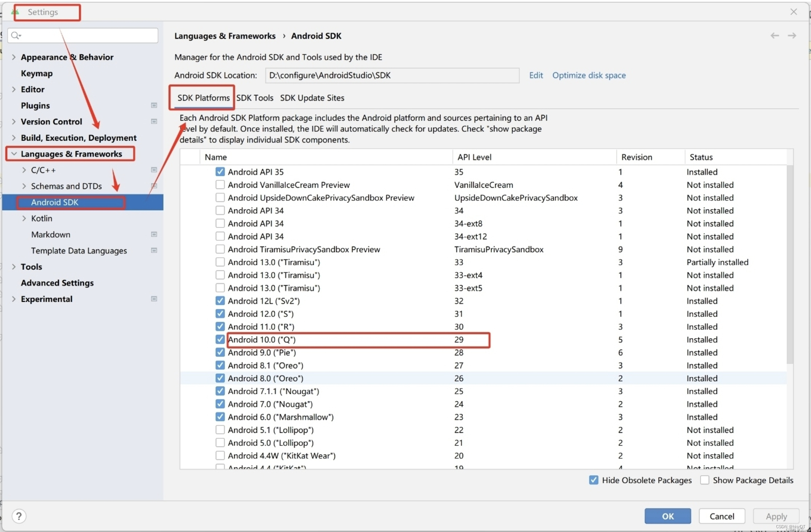Close the Settings dialog with the X

point(794,12)
